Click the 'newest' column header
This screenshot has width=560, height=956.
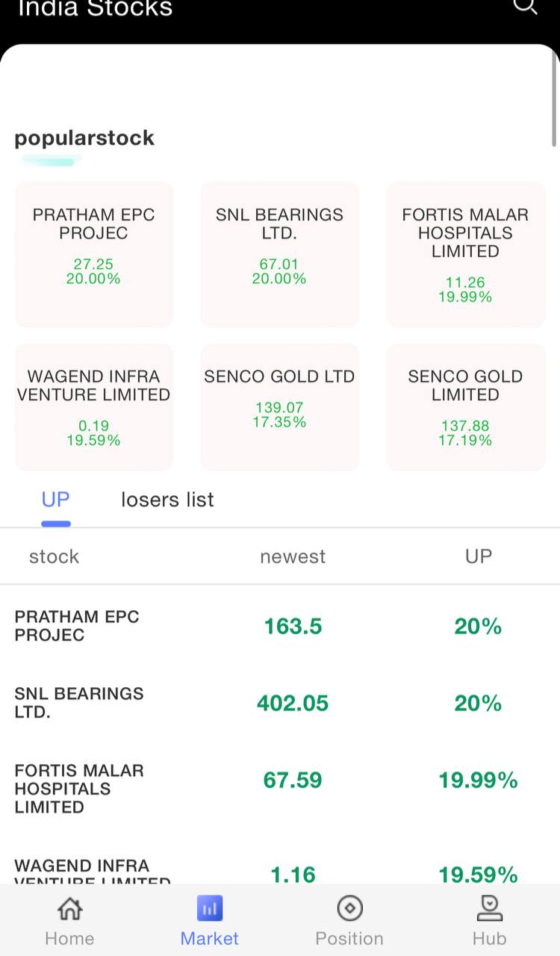[293, 556]
